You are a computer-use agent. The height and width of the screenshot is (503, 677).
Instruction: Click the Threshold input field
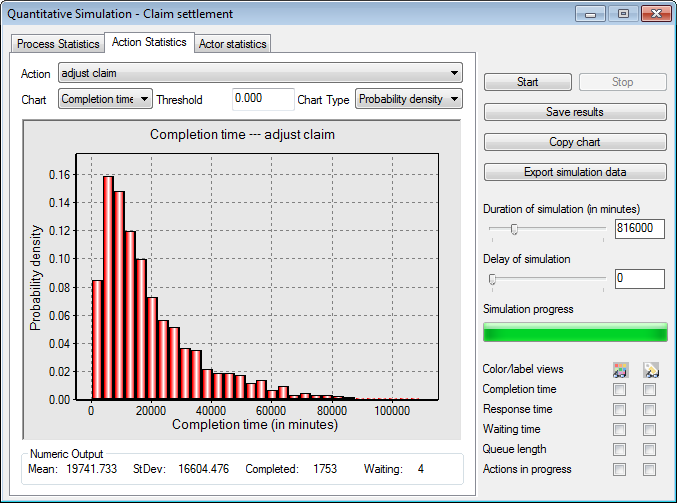coord(263,99)
